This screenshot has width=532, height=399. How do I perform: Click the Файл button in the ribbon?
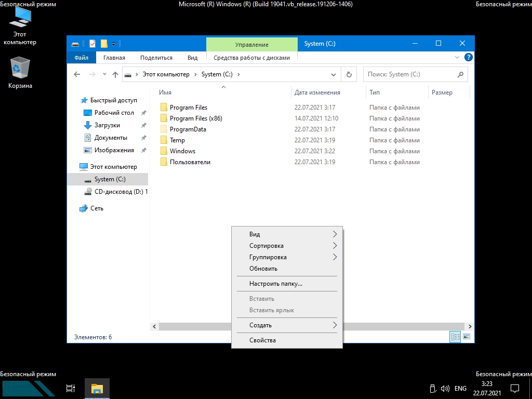[81, 58]
